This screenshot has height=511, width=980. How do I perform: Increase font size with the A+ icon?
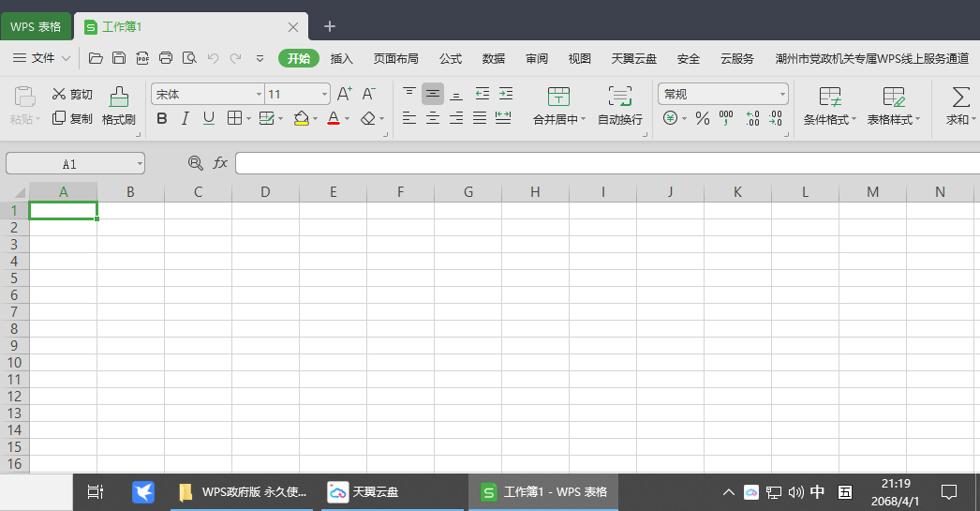tap(345, 95)
